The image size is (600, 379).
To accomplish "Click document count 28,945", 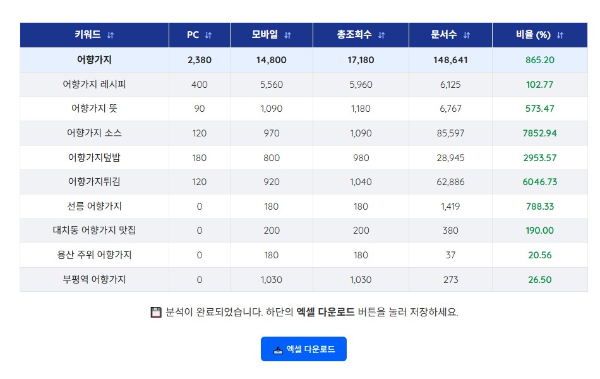I will point(450,158).
